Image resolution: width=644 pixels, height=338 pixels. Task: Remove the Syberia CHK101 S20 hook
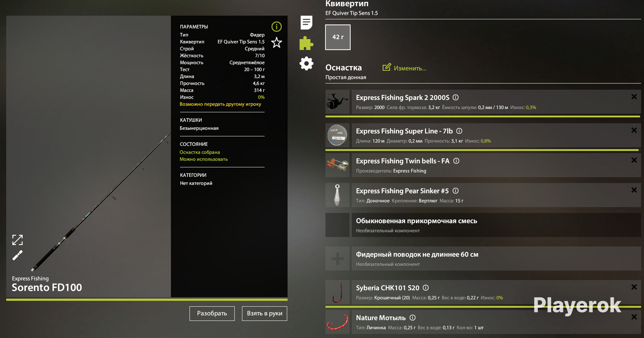pos(634,287)
